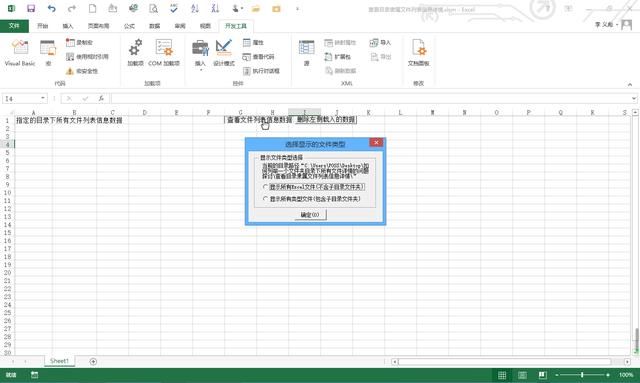Expand Customize Quick Access Toolbar arrow
Viewport: 640px width, 383px height.
point(297,9)
